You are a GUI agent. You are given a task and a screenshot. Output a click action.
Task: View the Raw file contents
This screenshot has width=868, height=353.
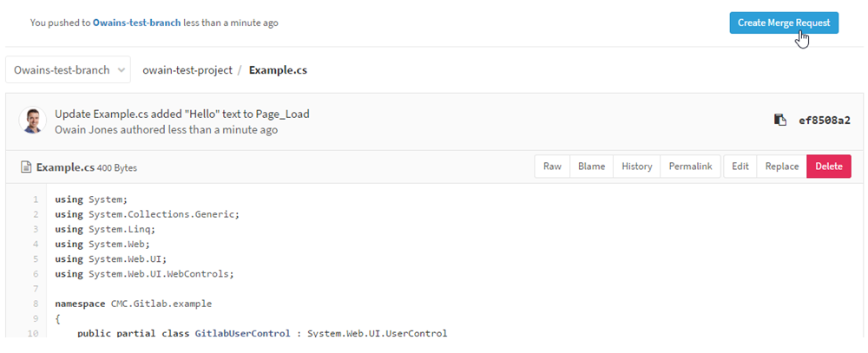[552, 167]
